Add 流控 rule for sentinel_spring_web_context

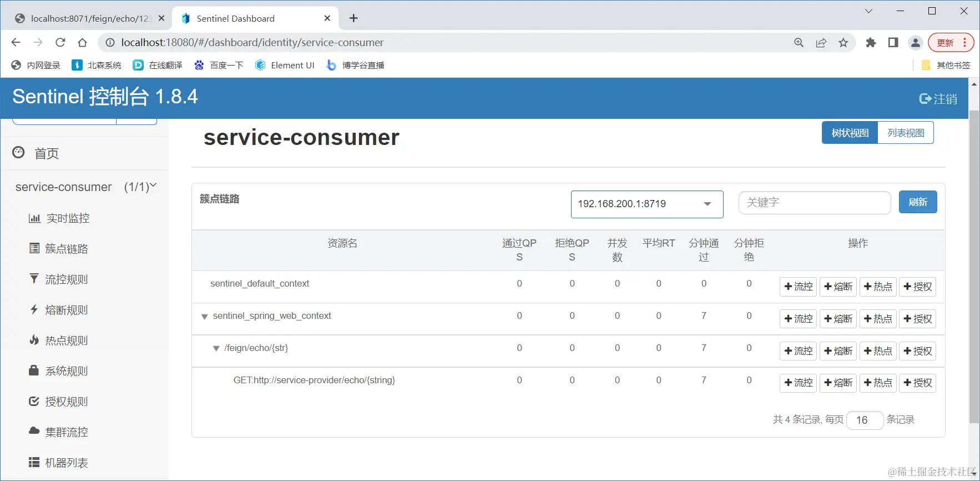(798, 319)
